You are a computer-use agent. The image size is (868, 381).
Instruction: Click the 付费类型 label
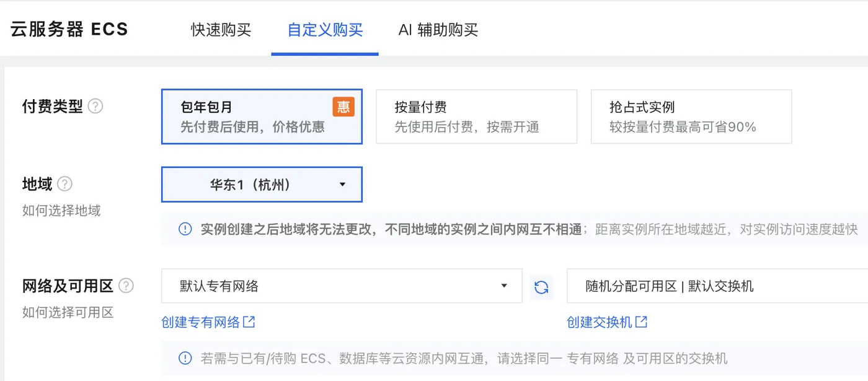(x=53, y=107)
